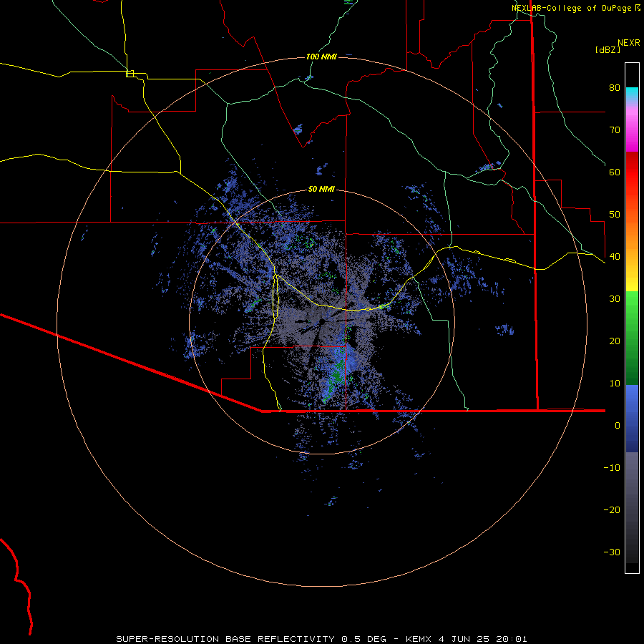Click the 50 NMI range ring label
This screenshot has width=644, height=644.
321,190
